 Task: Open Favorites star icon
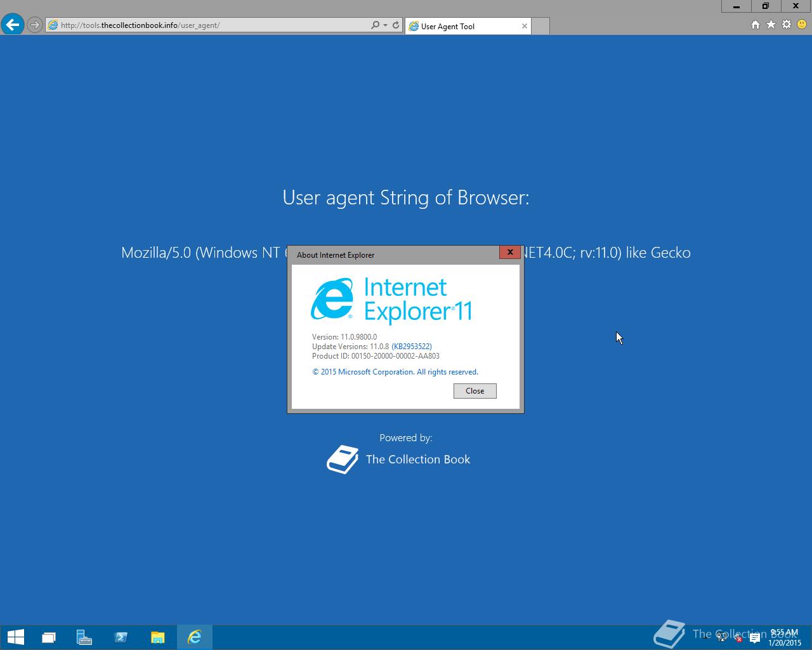771,25
